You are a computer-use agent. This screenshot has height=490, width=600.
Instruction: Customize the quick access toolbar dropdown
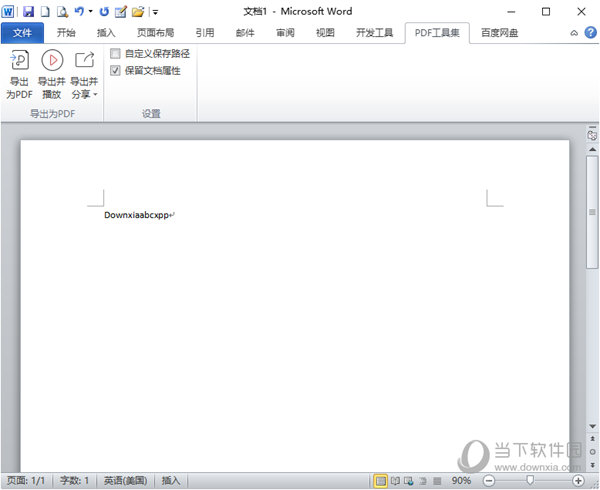pos(155,12)
